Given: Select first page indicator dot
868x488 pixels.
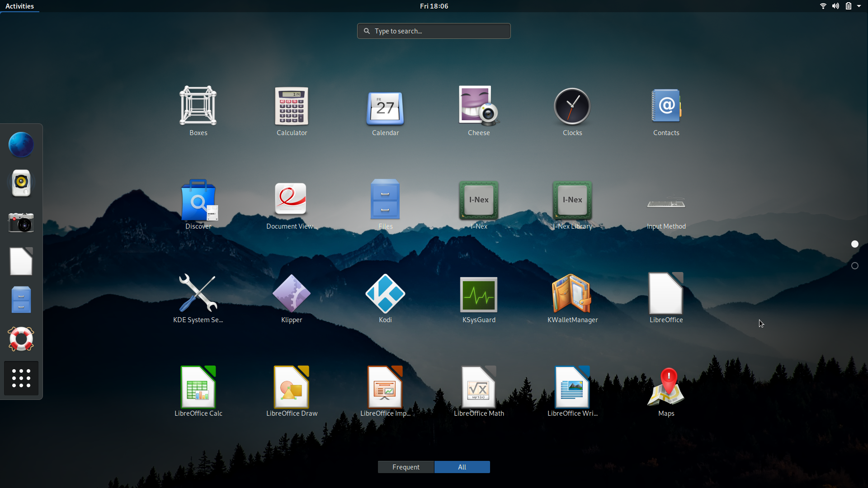Looking at the screenshot, I should (x=854, y=244).
